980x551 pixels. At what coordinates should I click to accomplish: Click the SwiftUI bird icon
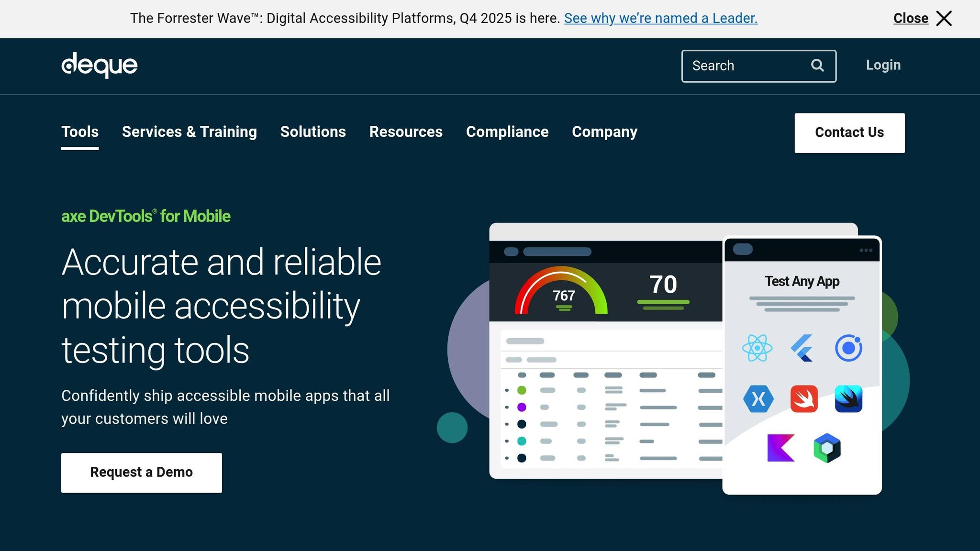848,398
